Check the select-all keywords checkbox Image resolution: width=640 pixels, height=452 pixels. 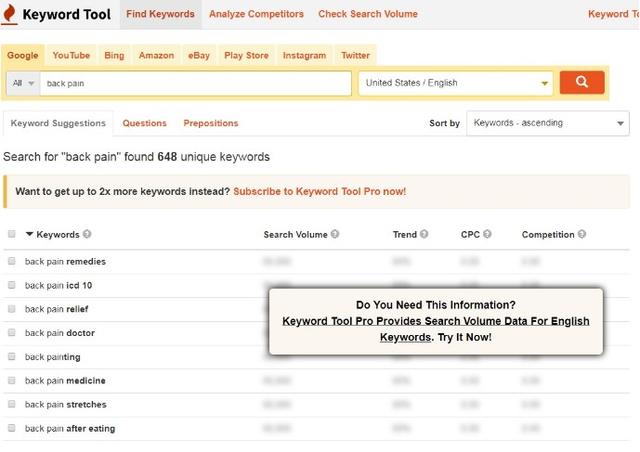11,234
